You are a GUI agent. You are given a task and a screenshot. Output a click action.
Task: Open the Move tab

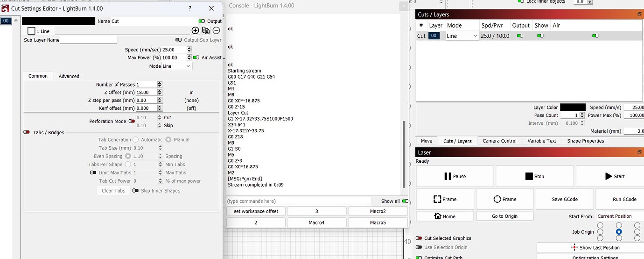(427, 141)
